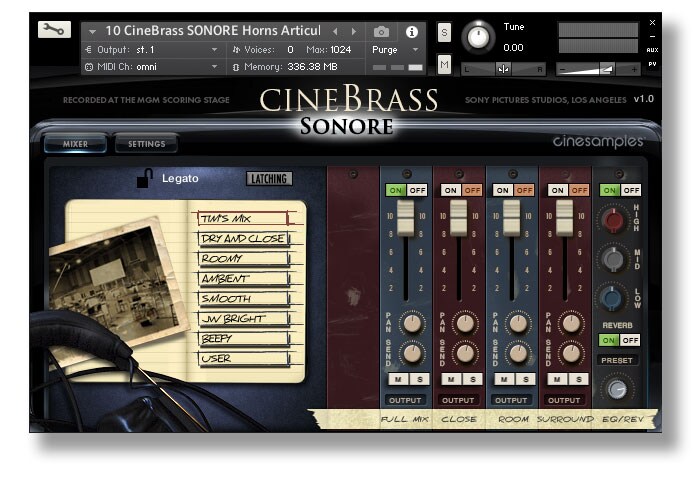Click the Surround volume fader
This screenshot has width=693, height=481.
tap(565, 218)
